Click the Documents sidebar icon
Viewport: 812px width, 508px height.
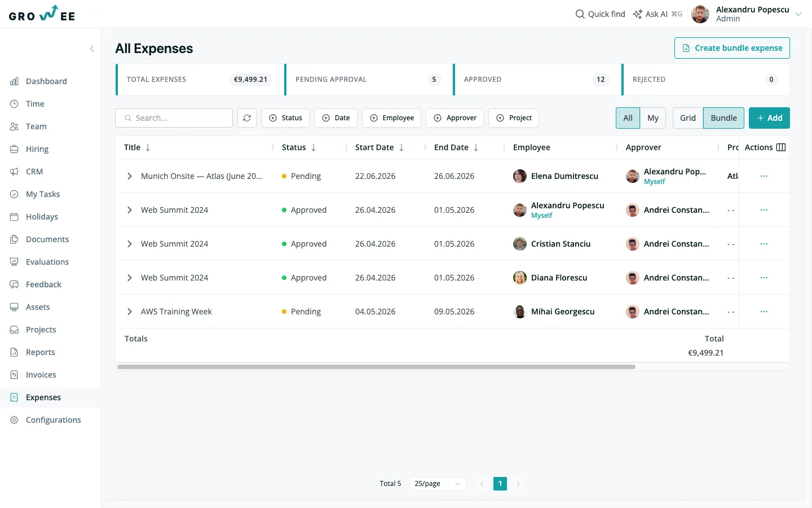click(14, 239)
